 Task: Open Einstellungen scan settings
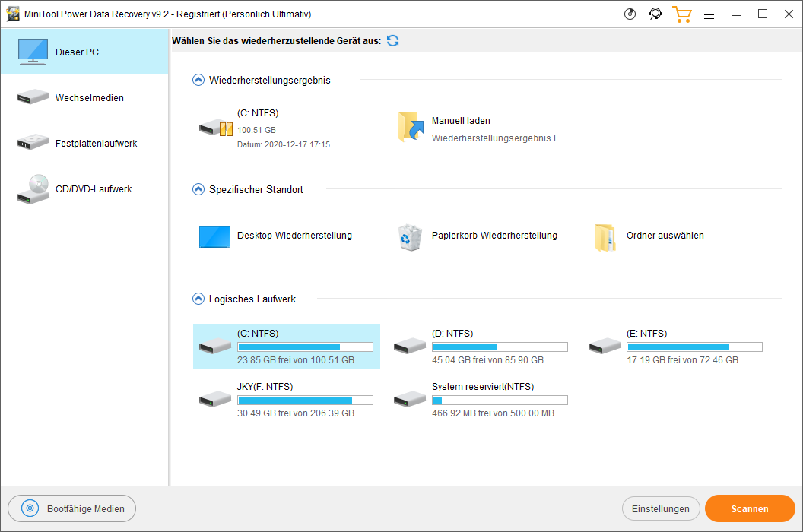pos(660,509)
